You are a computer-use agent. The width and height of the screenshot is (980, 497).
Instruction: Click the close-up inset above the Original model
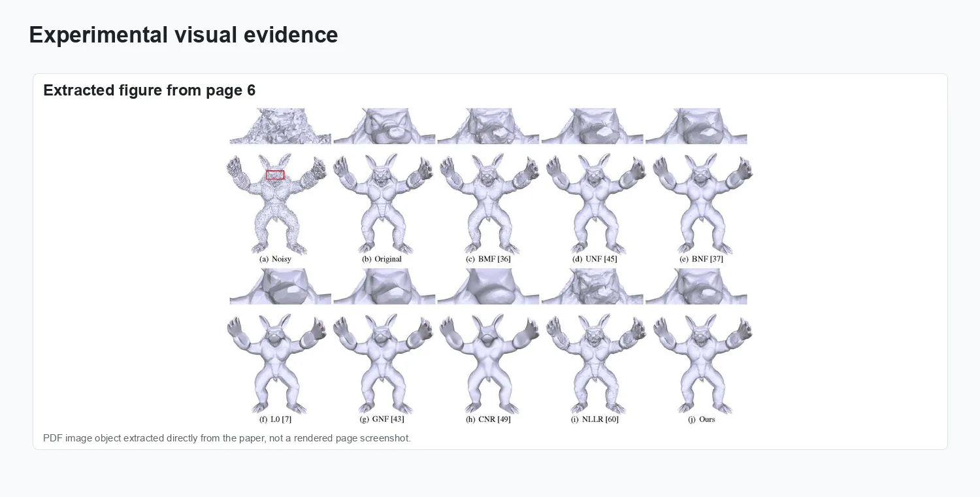pyautogui.click(x=384, y=126)
